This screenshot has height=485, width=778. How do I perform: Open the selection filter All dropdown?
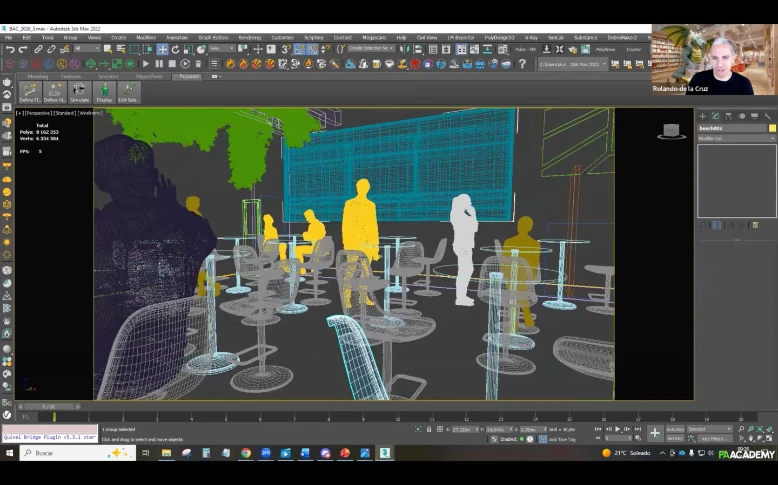click(x=87, y=49)
